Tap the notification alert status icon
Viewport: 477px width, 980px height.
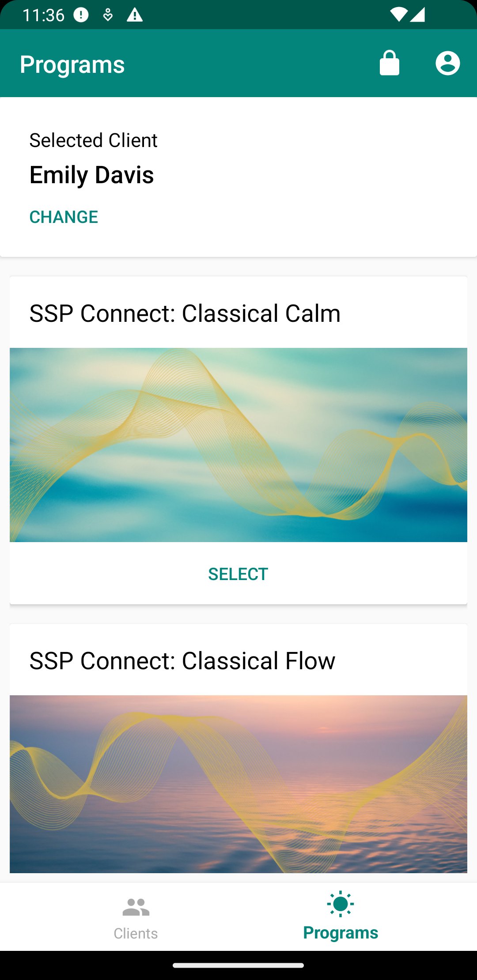[x=81, y=15]
